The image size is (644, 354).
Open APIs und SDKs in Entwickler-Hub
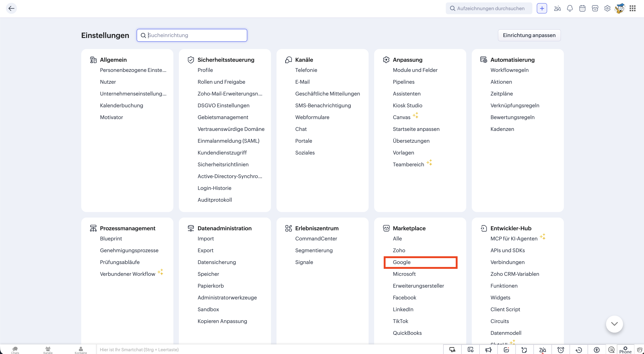pos(507,250)
